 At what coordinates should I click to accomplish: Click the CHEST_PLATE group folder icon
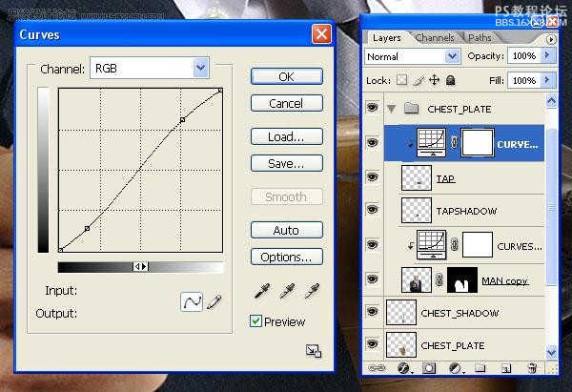(411, 109)
